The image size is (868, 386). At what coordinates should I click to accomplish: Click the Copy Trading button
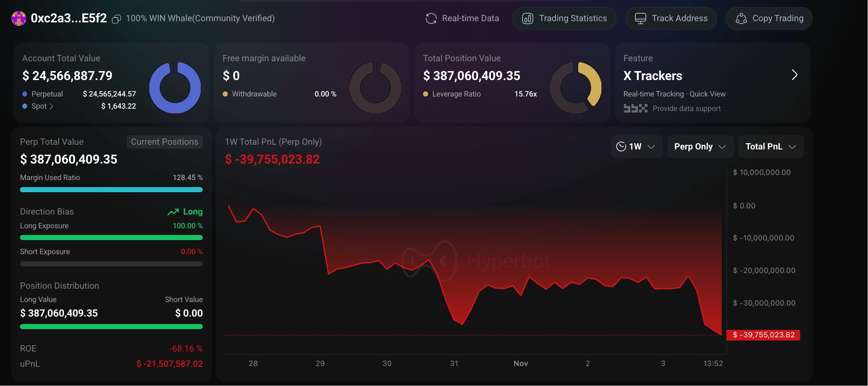(768, 18)
